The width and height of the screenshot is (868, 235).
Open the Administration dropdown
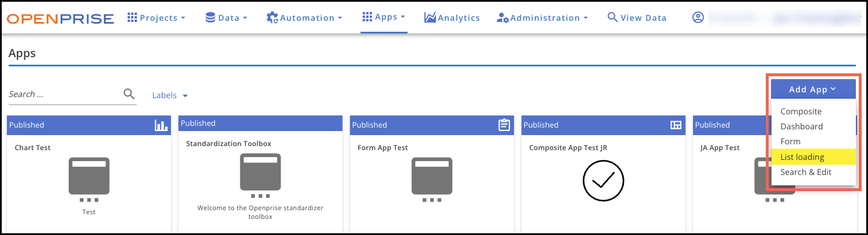tap(542, 18)
